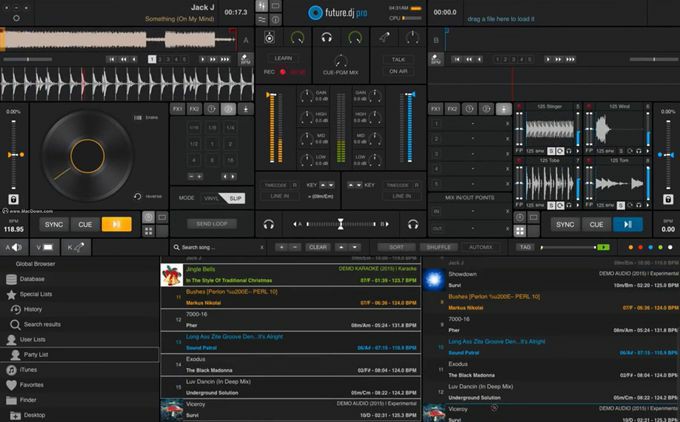680x422 pixels.
Task: Raise key on deck A using up arrow
Action: click(322, 185)
